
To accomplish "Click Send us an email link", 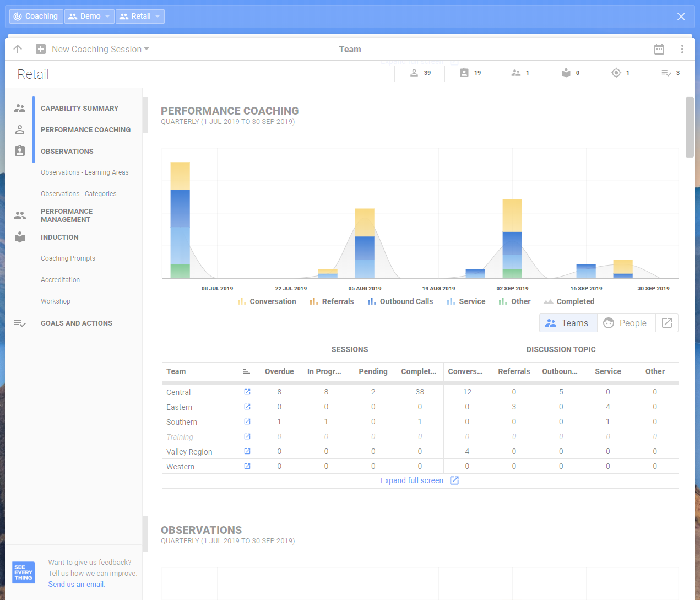I will (x=77, y=584).
